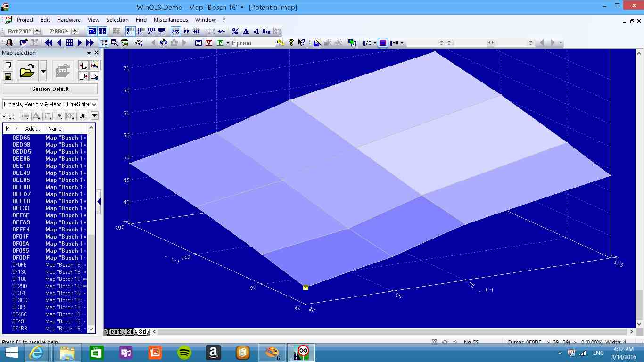644x362 pixels.
Task: Click the export file page icon
Action: pyautogui.click(x=83, y=76)
